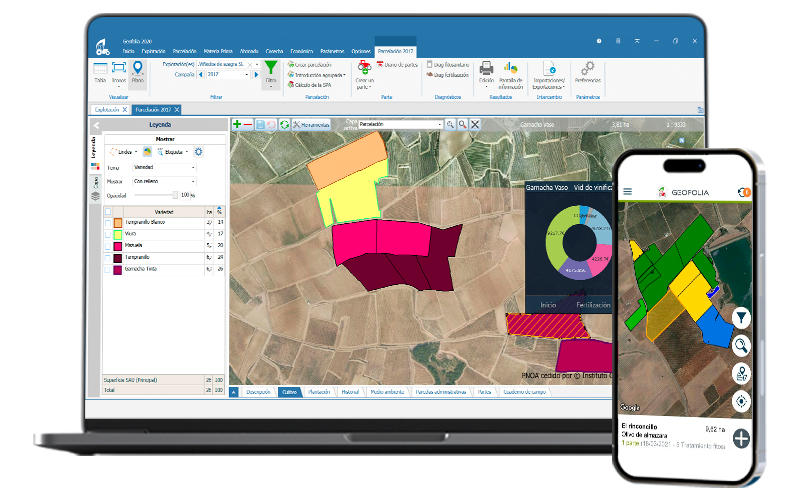Tap the phone magnifier search button
The width and height of the screenshot is (800, 500).
click(741, 345)
